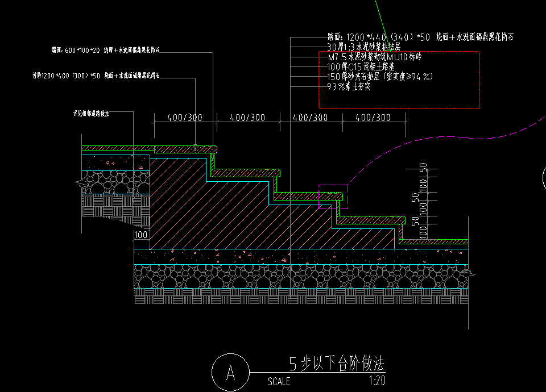Viewport: 546px width, 392px height.
Task: Select the 详见相邻道路做法 note
Action: point(92,113)
